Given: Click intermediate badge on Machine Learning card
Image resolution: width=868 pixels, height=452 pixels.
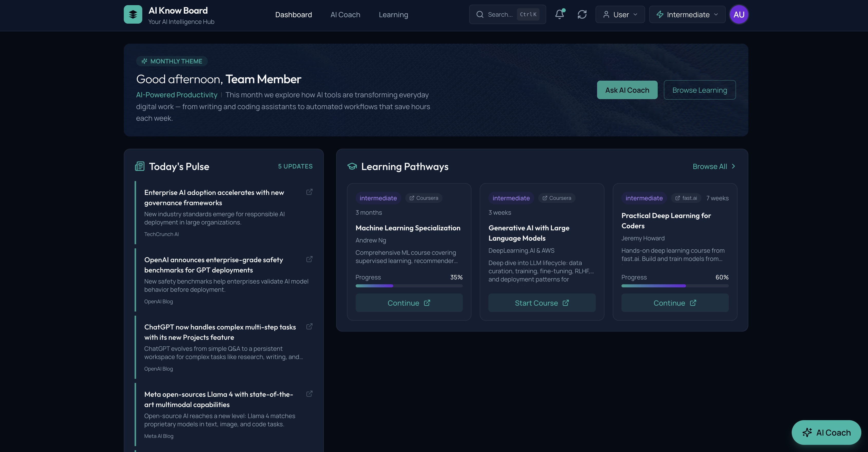Looking at the screenshot, I should 378,198.
